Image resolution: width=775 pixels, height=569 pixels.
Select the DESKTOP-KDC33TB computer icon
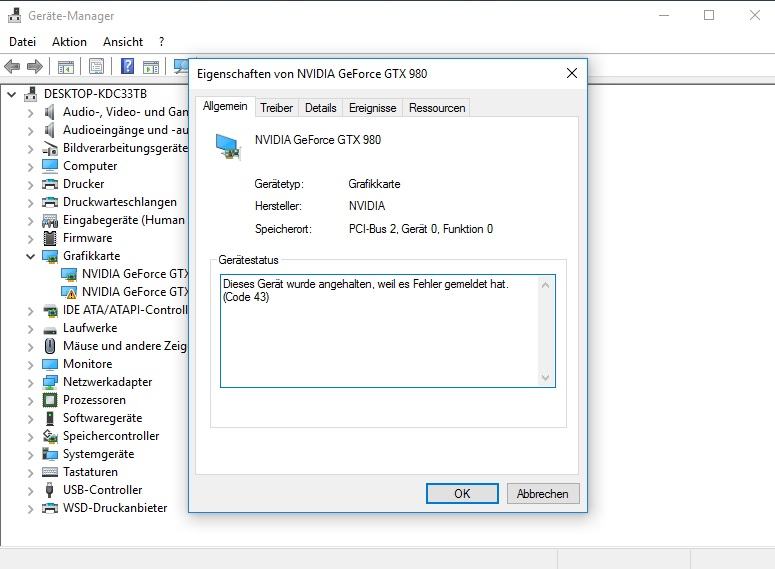pyautogui.click(x=31, y=94)
